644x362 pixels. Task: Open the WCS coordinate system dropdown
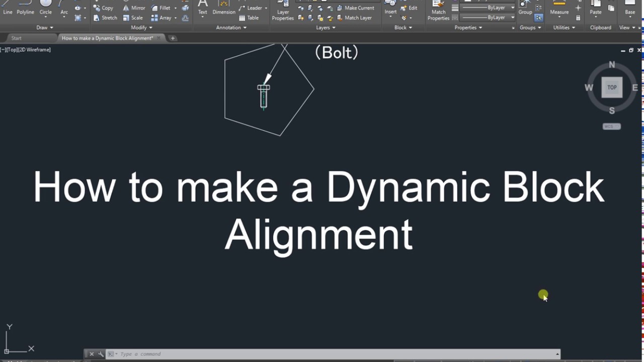click(x=612, y=126)
